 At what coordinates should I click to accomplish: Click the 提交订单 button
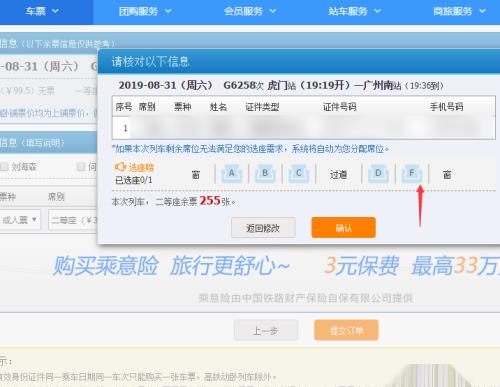[346, 330]
